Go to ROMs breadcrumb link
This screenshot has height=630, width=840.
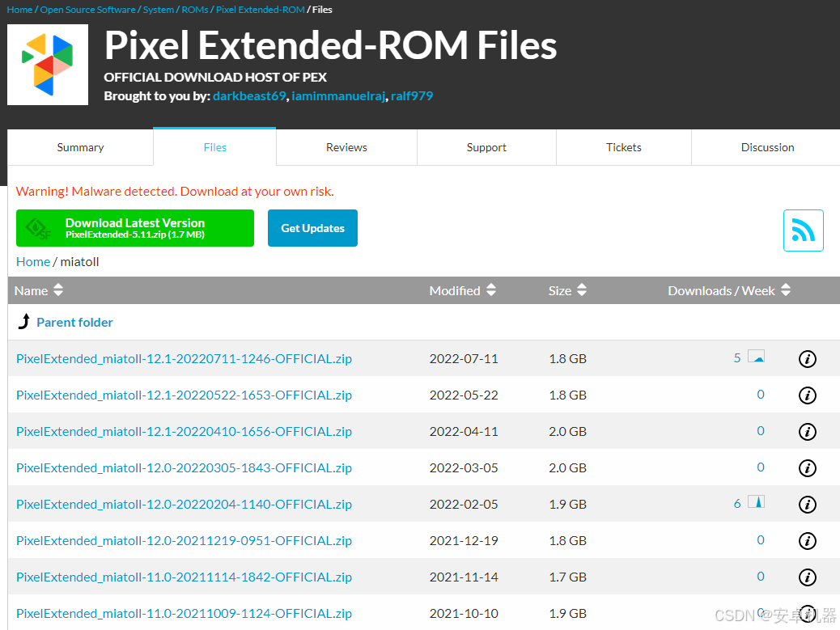click(x=195, y=10)
